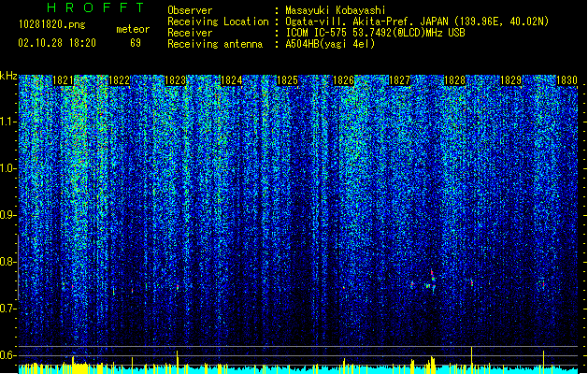
Task: Click the 1829 time marker
Action: pyautogui.click(x=510, y=80)
